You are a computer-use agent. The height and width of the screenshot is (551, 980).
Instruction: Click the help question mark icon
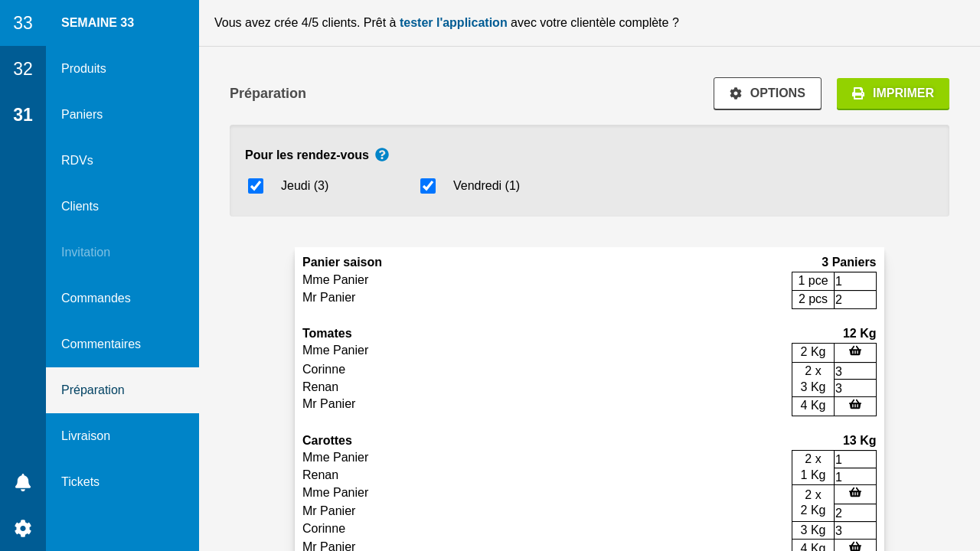point(382,155)
